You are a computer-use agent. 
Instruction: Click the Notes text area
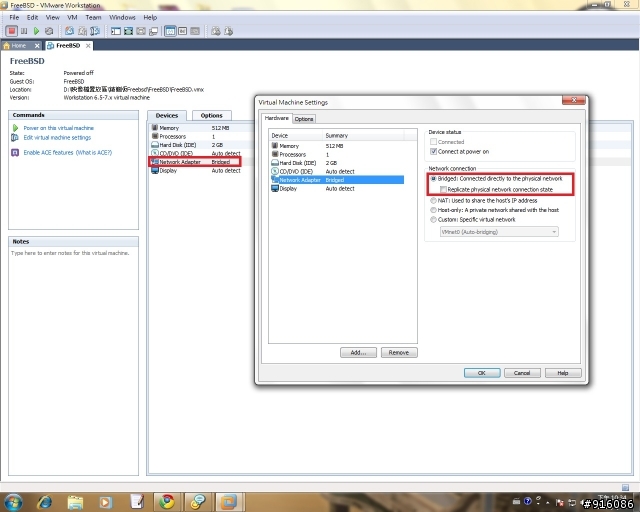coord(73,361)
